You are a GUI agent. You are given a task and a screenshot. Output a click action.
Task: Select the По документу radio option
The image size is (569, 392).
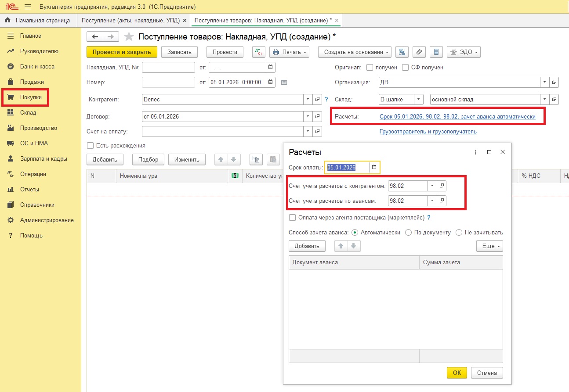(408, 233)
